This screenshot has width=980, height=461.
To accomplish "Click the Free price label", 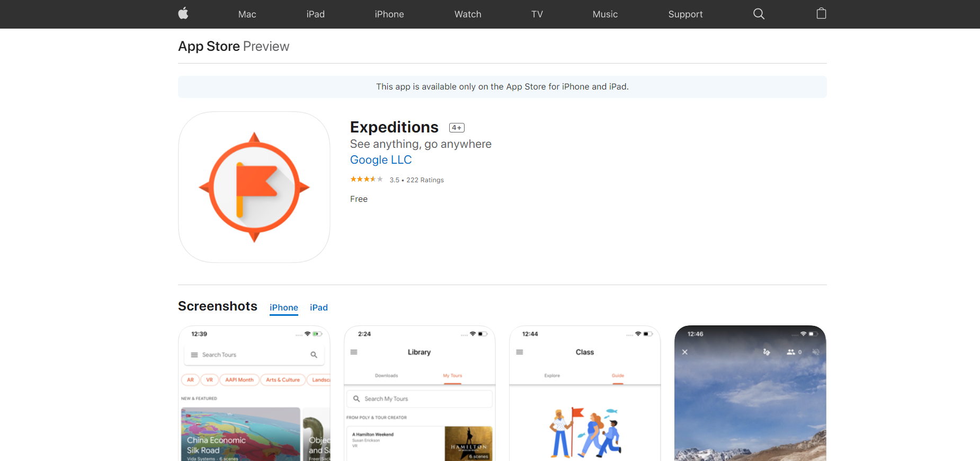I will (x=359, y=199).
